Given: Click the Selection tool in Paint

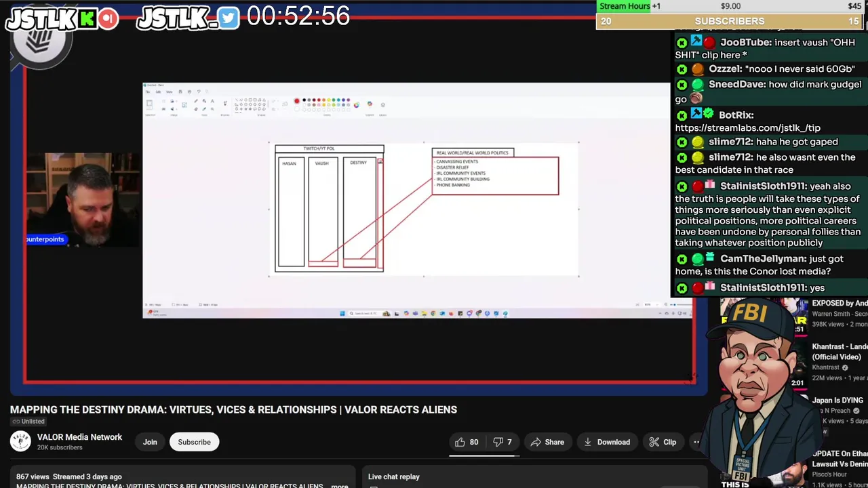Looking at the screenshot, I should coord(149,104).
